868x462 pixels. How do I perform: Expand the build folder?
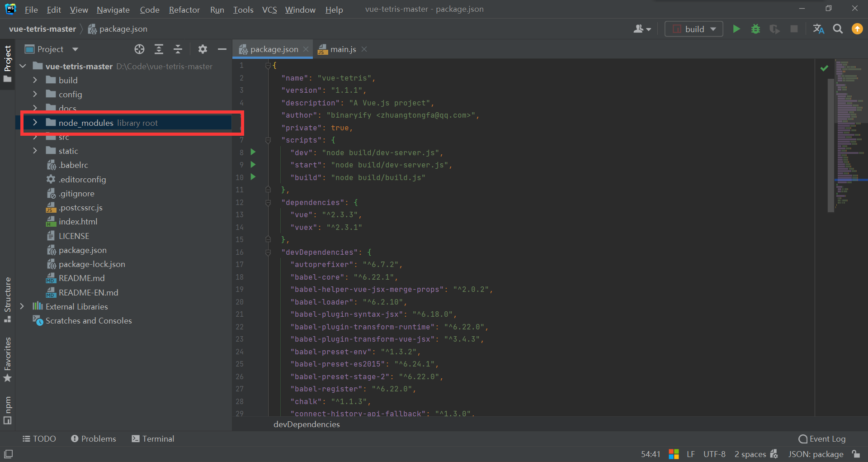35,80
